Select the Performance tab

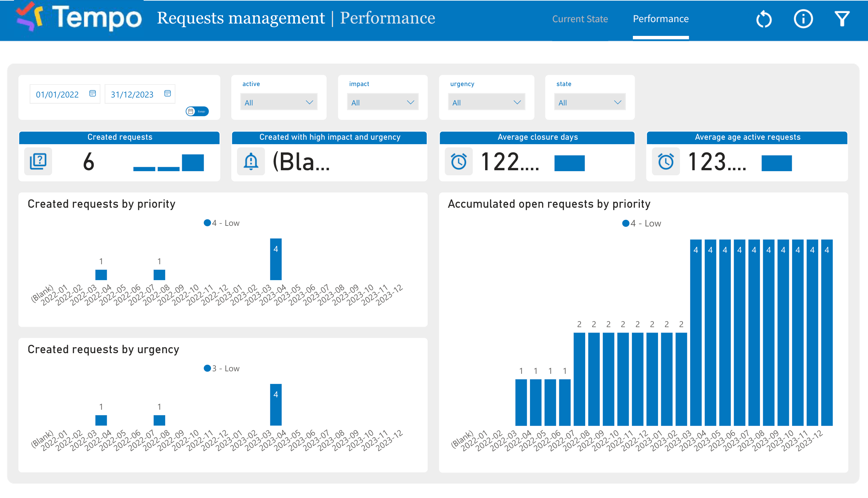661,19
